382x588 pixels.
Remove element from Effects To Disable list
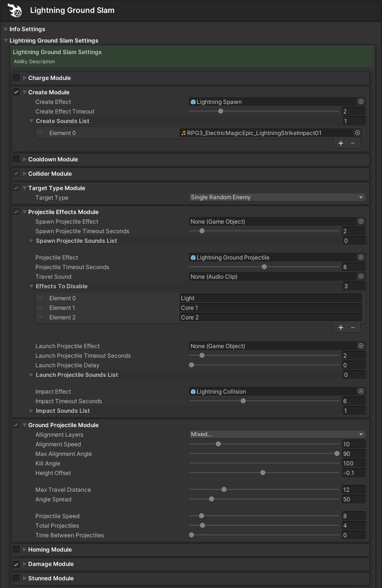point(353,328)
